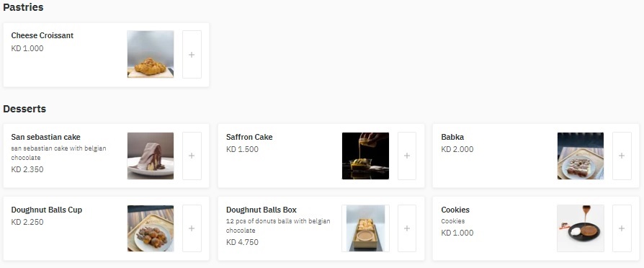Add Cheese Croissant with plus button
The image size is (644, 268).
point(192,54)
